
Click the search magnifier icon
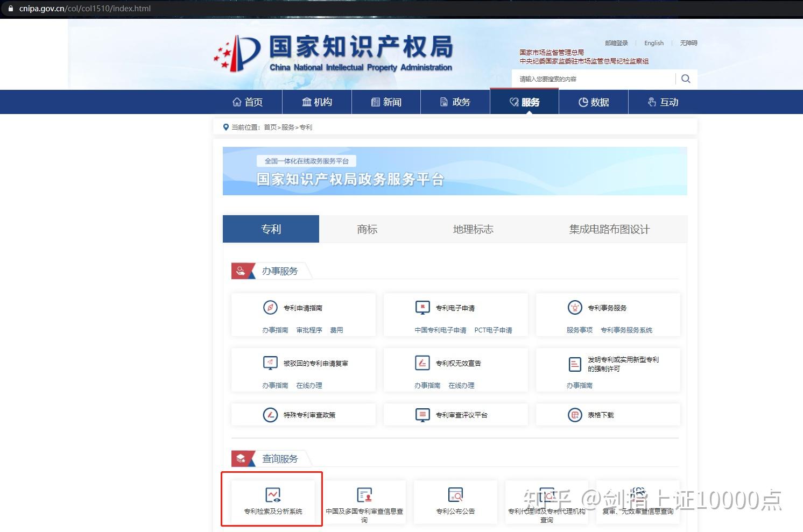pos(686,79)
